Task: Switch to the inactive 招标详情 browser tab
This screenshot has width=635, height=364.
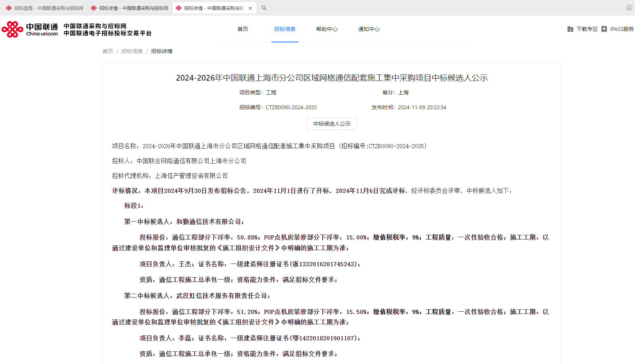Action: pos(130,8)
